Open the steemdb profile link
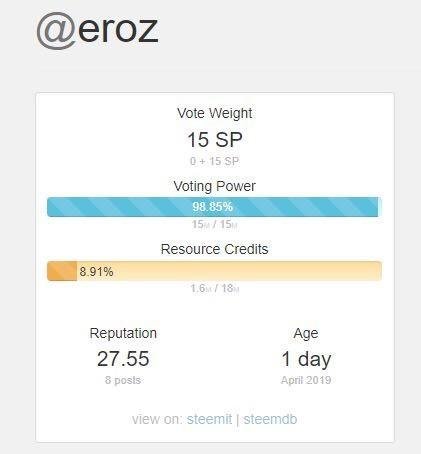Screen dimensions: 421x454 270,419
